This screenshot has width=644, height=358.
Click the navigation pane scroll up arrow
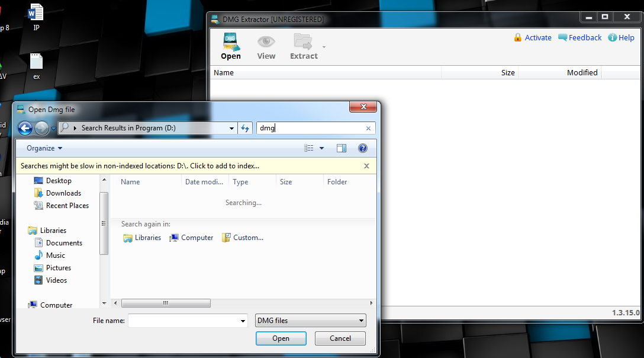(x=104, y=180)
